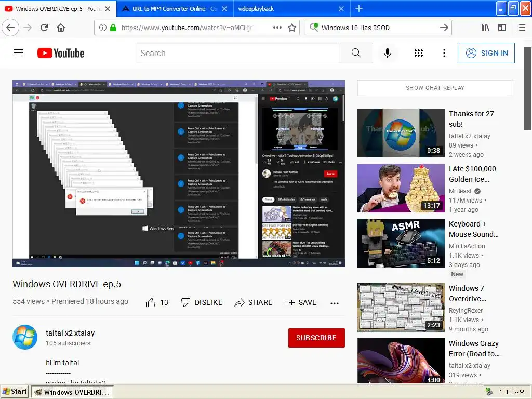Open ASMR Keyboard Mouse Sounds thumbnail
This screenshot has height=399, width=532.
(401, 243)
